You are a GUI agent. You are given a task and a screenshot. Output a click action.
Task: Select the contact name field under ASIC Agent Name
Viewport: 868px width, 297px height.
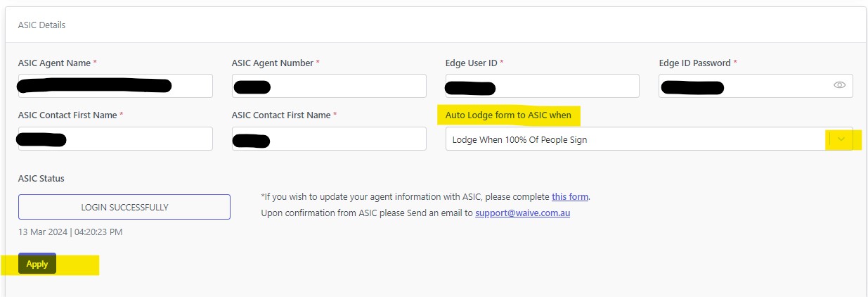115,139
